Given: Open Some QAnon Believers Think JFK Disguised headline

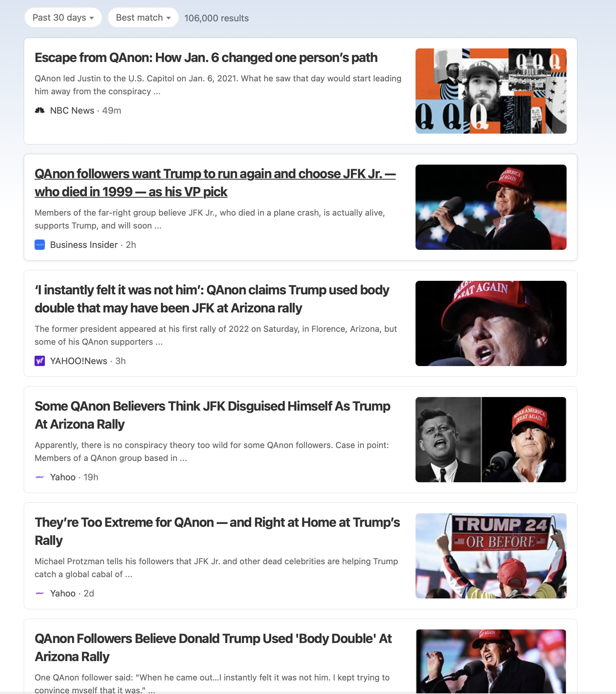Looking at the screenshot, I should (212, 415).
